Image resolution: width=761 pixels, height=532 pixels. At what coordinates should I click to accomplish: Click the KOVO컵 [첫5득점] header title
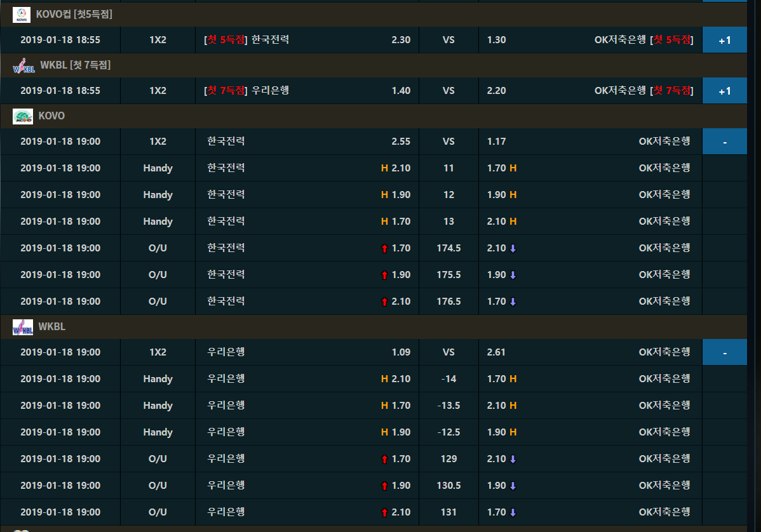click(74, 15)
